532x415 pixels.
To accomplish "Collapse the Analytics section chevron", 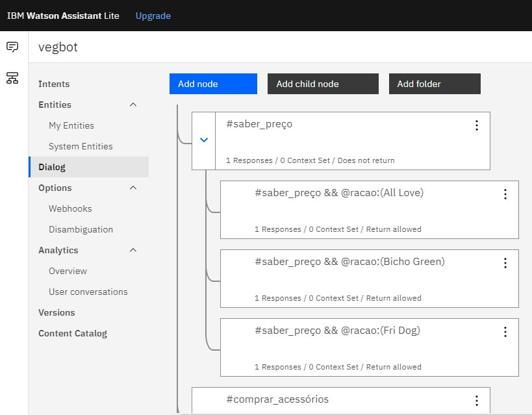I will (133, 250).
